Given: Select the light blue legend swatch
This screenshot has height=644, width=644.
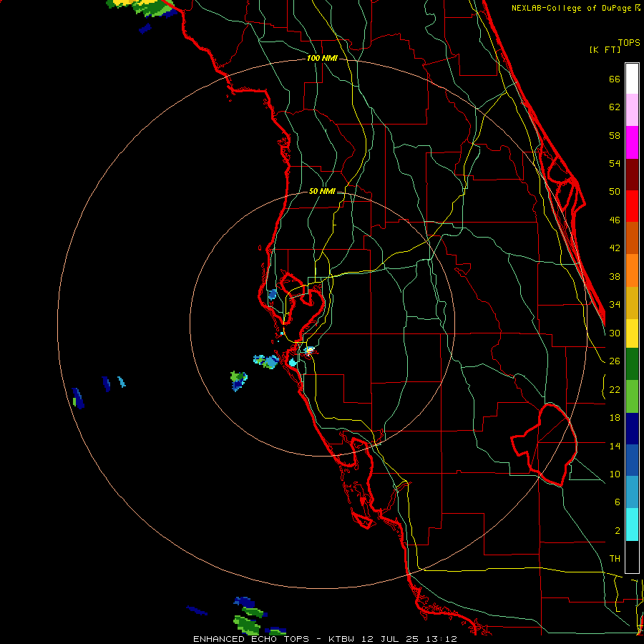Looking at the screenshot, I should click(x=632, y=492).
